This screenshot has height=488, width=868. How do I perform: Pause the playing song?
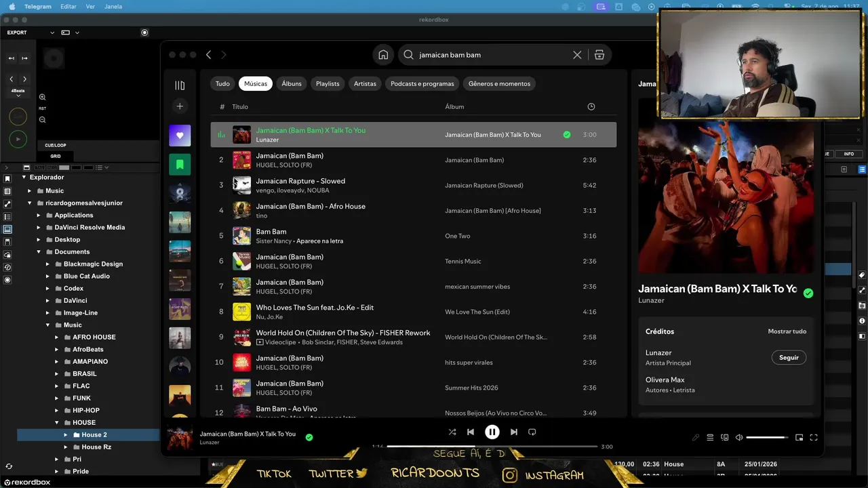(492, 432)
